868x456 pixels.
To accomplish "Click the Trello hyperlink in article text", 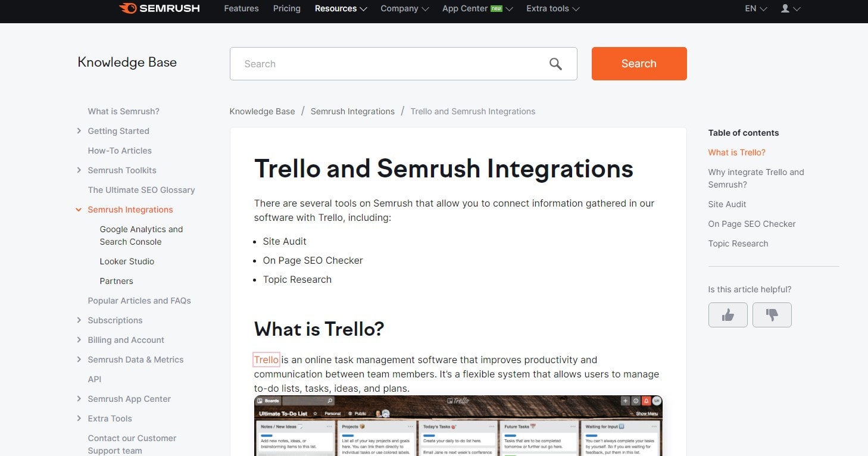I will [266, 360].
